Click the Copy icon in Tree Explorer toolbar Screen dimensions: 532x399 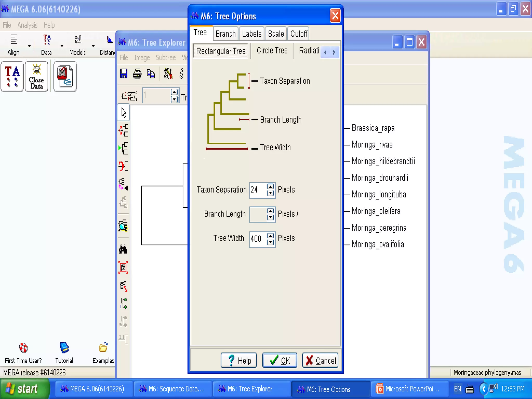coord(151,74)
